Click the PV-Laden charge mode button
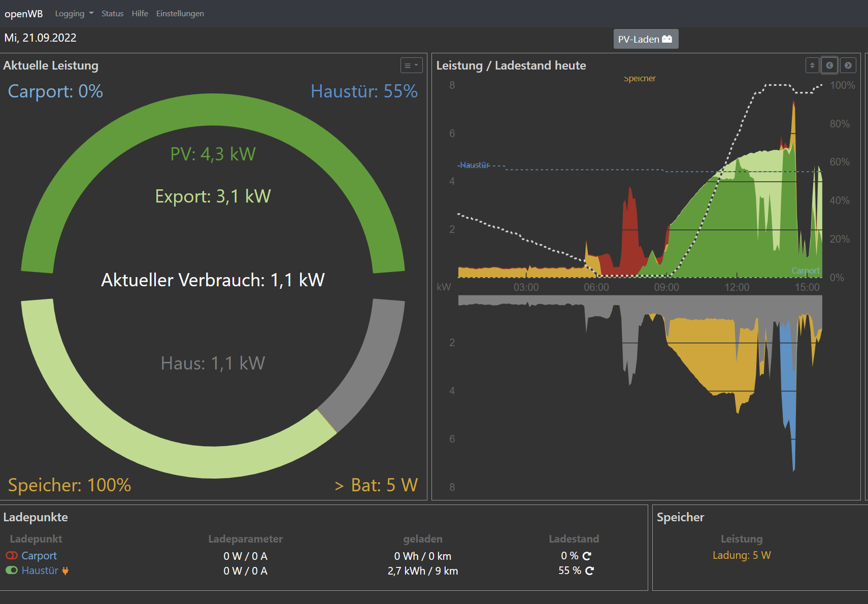868x604 pixels. (x=640, y=39)
